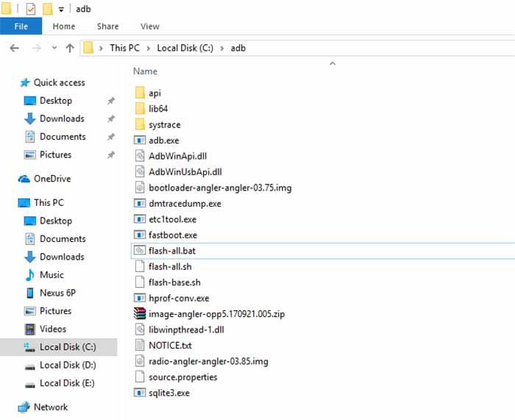Open Quick Access Toolbar customize dropdown
This screenshot has width=515, height=420.
61,10
